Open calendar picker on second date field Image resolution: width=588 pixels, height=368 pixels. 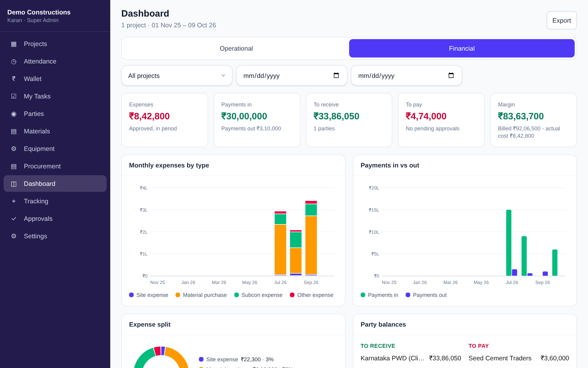[451, 75]
